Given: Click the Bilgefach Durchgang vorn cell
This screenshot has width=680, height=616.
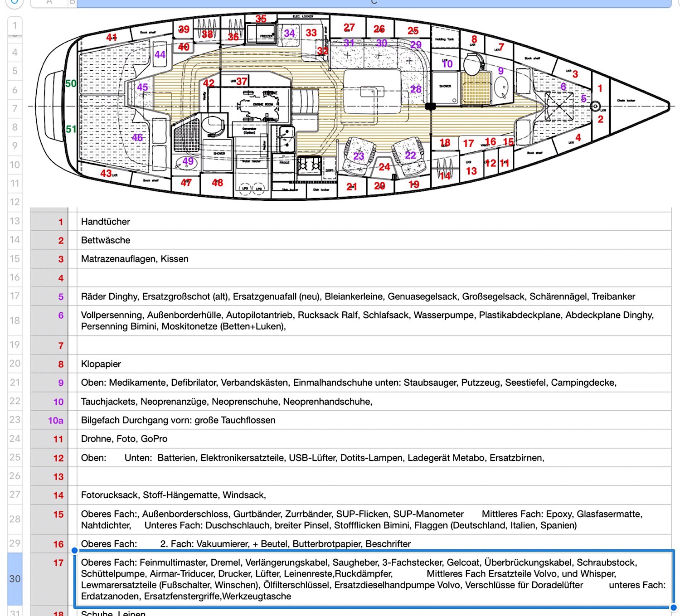Looking at the screenshot, I should pyautogui.click(x=374, y=420).
